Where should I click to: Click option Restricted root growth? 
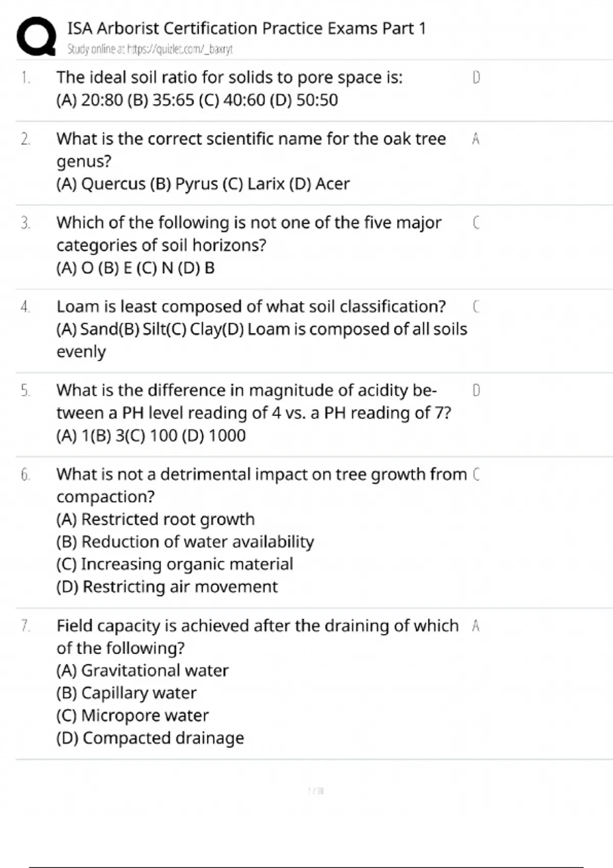click(155, 519)
